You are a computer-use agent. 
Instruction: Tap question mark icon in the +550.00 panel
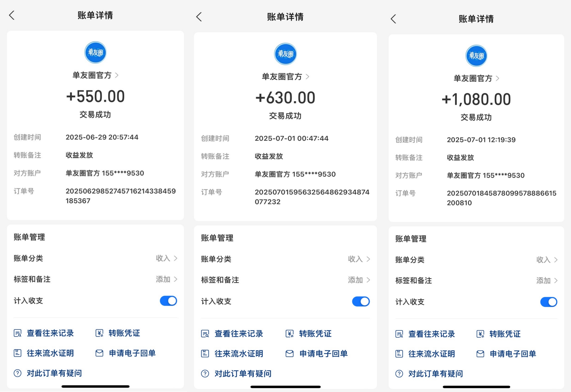tap(17, 373)
